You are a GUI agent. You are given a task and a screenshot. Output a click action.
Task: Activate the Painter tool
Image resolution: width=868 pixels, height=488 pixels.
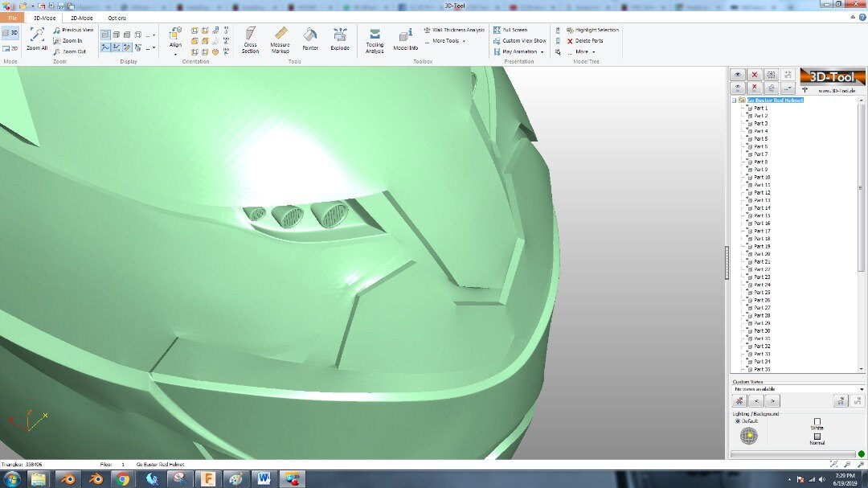coord(310,39)
